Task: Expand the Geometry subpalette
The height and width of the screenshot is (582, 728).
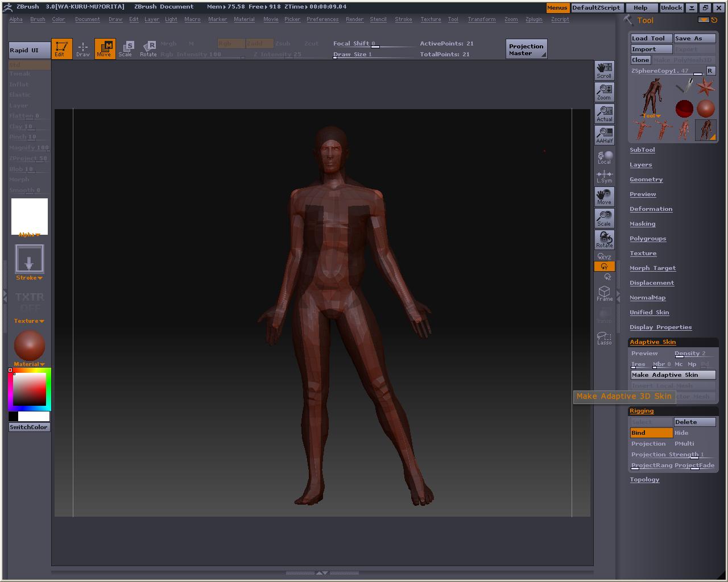Action: tap(646, 180)
